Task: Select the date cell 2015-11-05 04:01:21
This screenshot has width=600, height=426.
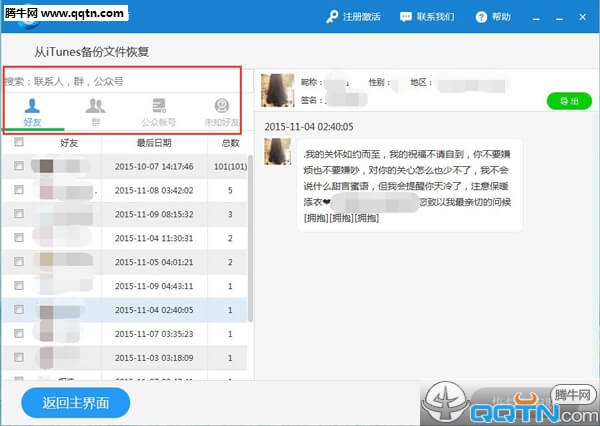Action: (x=154, y=262)
